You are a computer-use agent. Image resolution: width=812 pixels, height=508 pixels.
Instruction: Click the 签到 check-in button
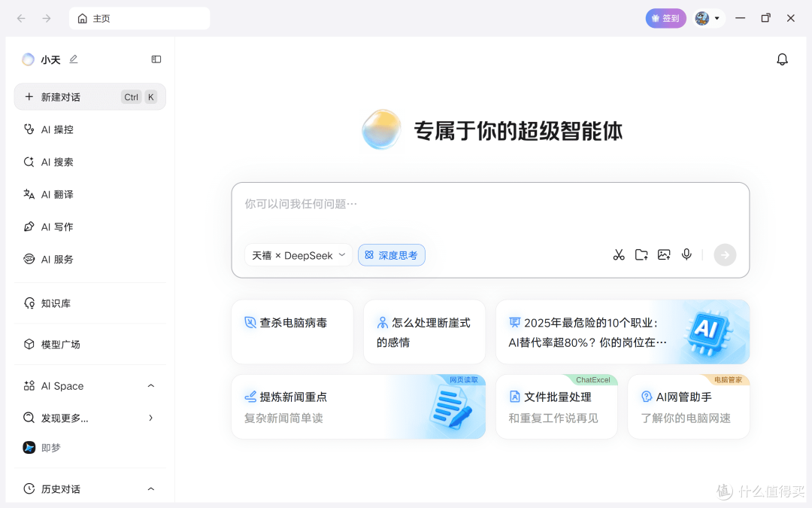pos(665,19)
